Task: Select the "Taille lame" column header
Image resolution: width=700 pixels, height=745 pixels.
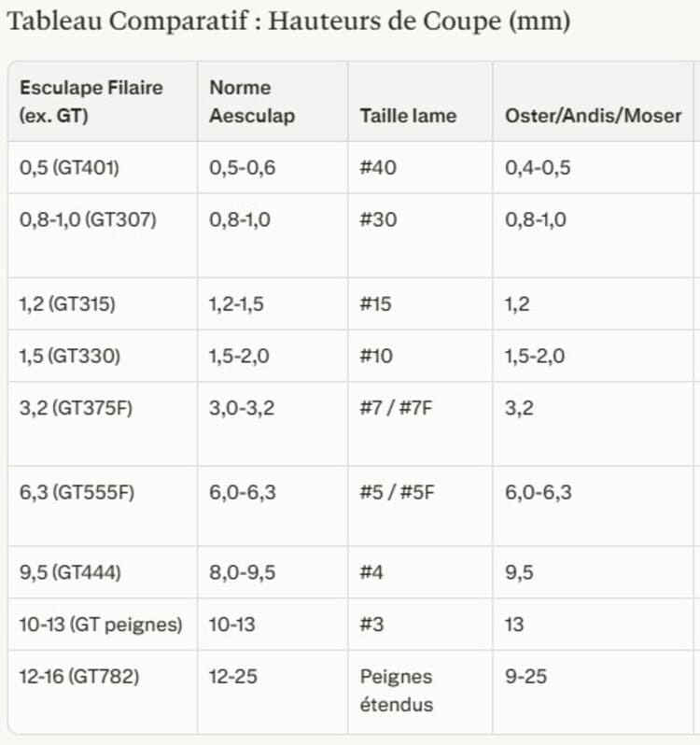Action: point(408,117)
